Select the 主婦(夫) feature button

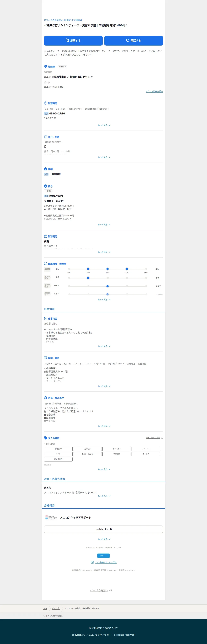pos(87,449)
